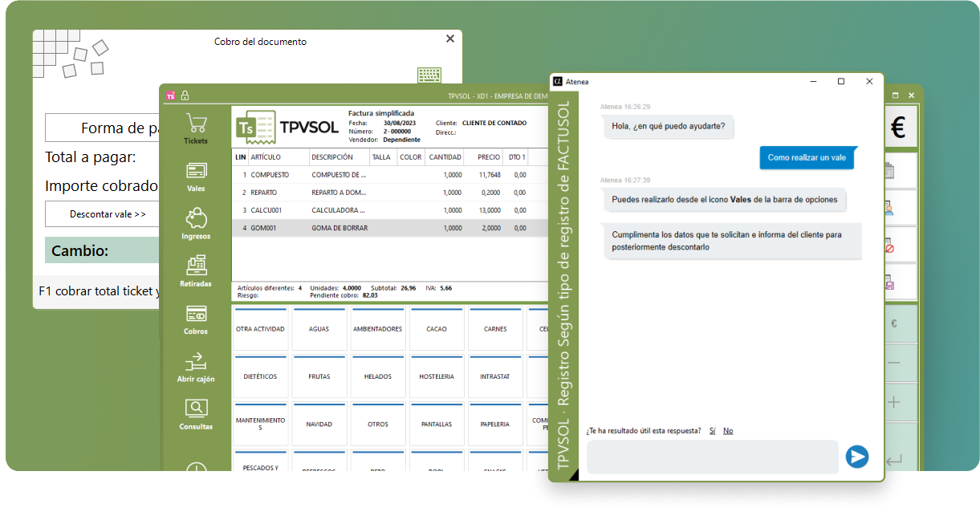Click the Atenea message input field

click(713, 457)
